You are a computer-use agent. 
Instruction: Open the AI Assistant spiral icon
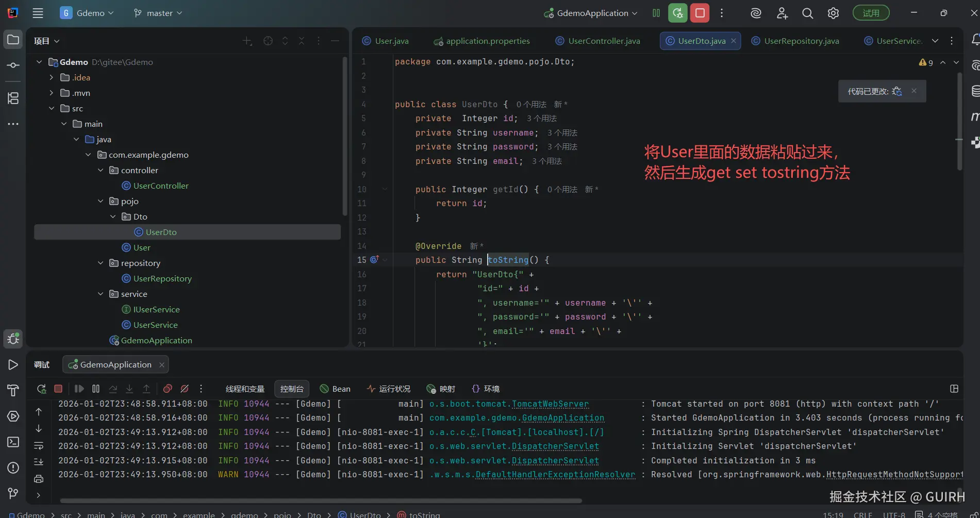click(756, 13)
